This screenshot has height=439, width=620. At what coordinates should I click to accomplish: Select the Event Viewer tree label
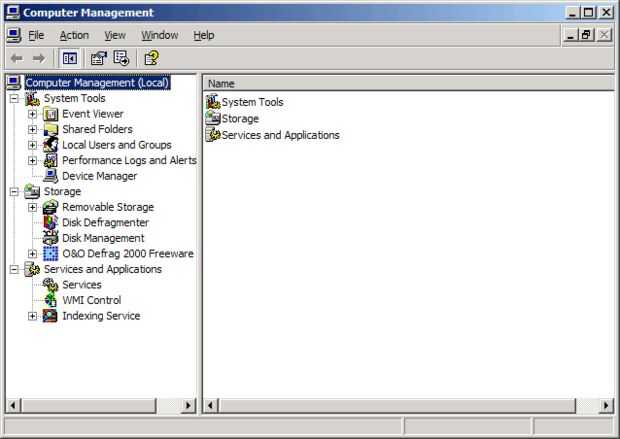[x=93, y=114]
